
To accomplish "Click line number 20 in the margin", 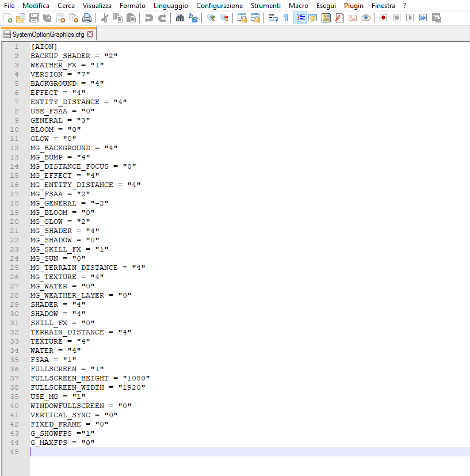I will (16, 222).
